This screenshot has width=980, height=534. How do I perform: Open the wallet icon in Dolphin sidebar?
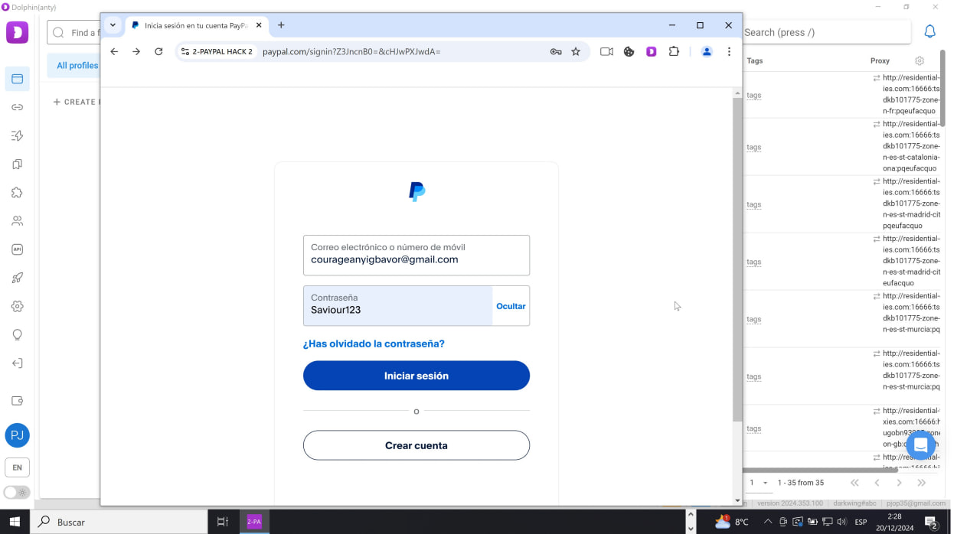(17, 401)
